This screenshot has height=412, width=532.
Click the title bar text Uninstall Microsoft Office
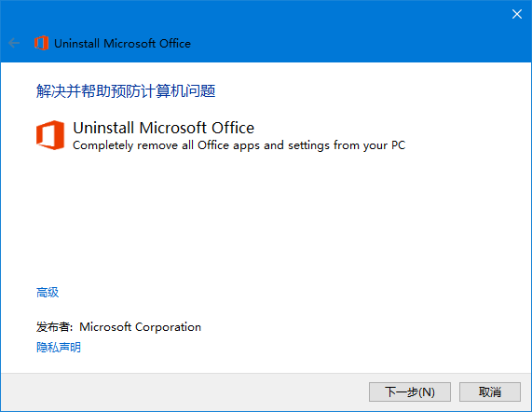click(122, 44)
